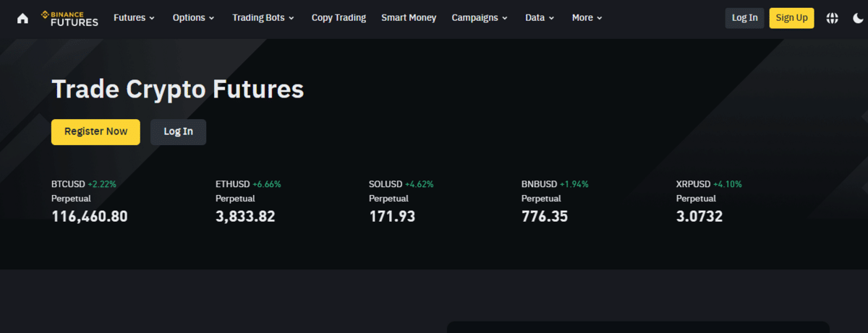
Task: Open the SOLUSD perpetual ticker
Action: [x=401, y=200]
